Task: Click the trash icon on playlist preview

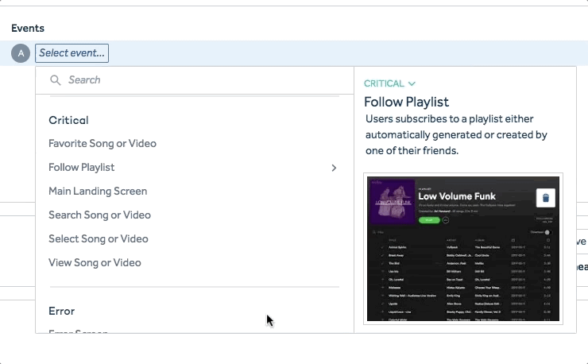Action: [x=546, y=197]
